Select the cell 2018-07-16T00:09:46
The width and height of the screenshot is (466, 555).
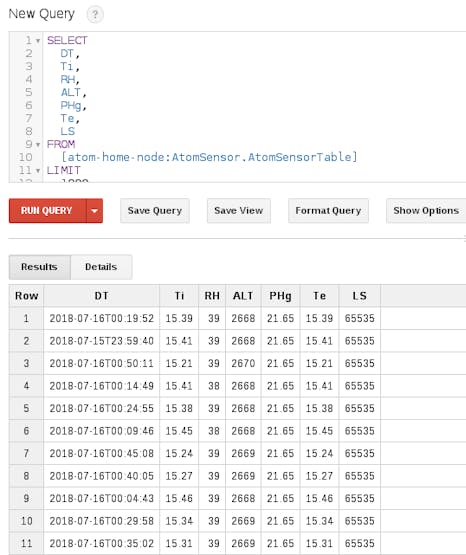point(102,431)
